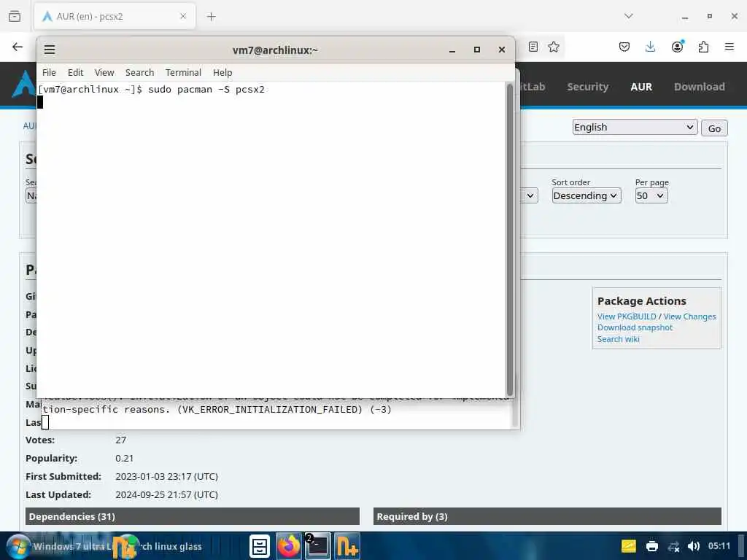The height and width of the screenshot is (560, 747).
Task: Open the Firefox downloads arrow icon
Action: click(x=650, y=47)
